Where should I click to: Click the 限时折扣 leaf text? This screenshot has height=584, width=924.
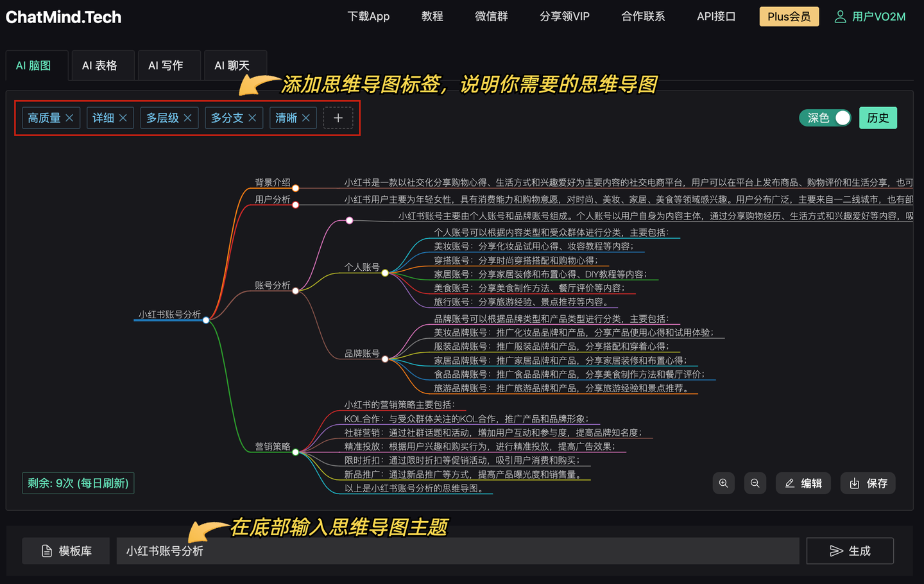click(462, 460)
